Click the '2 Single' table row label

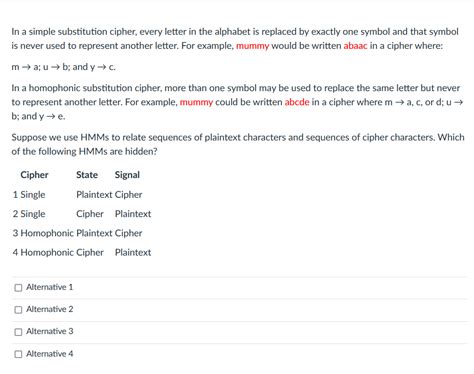29,214
